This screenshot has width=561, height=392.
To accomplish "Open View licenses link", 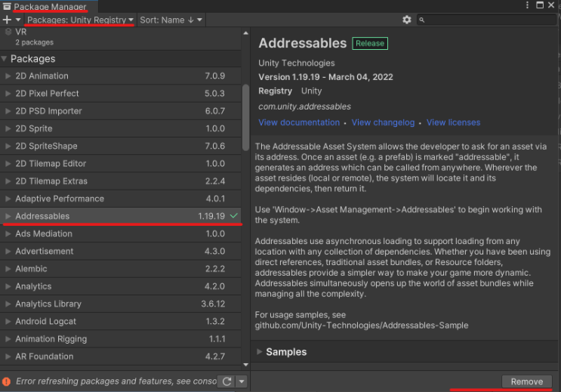I will pos(453,122).
